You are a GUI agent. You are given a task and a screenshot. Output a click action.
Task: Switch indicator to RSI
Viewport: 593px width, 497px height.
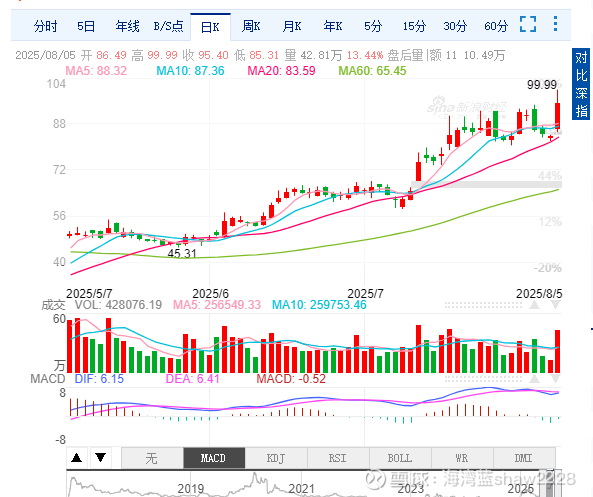pyautogui.click(x=338, y=458)
